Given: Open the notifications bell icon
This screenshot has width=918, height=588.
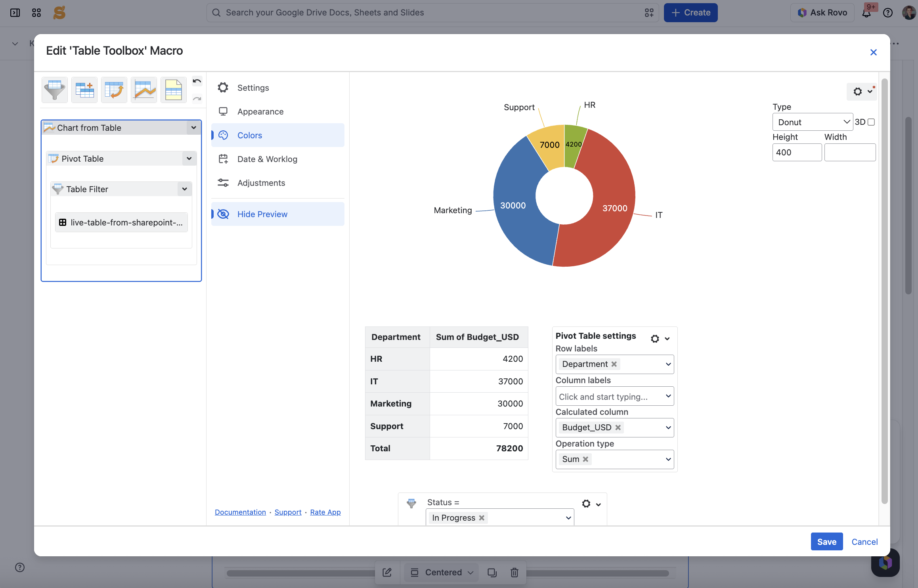Looking at the screenshot, I should [866, 13].
